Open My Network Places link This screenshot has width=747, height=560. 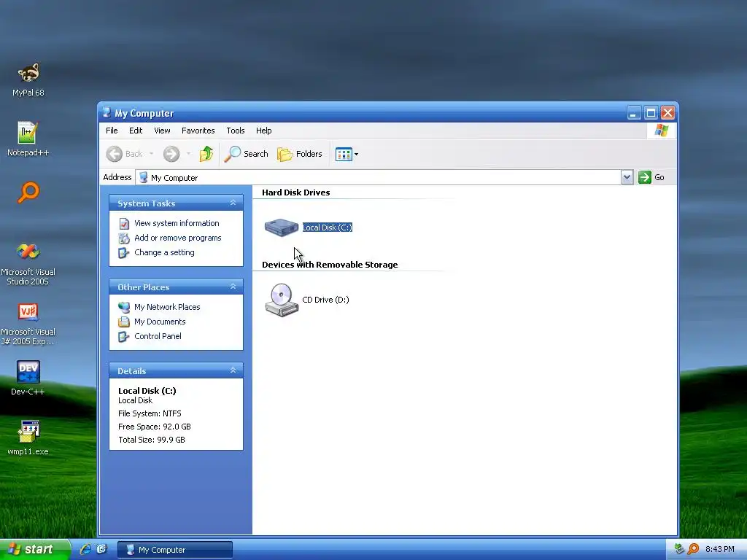tap(167, 307)
